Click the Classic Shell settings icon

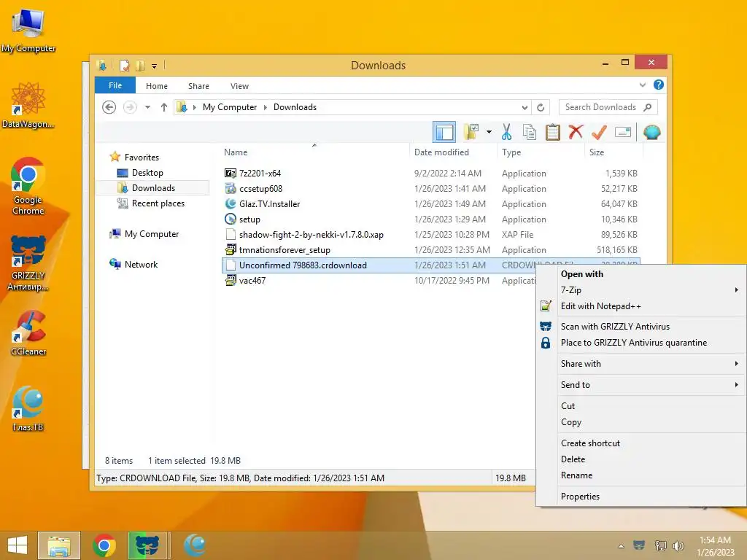click(x=651, y=132)
